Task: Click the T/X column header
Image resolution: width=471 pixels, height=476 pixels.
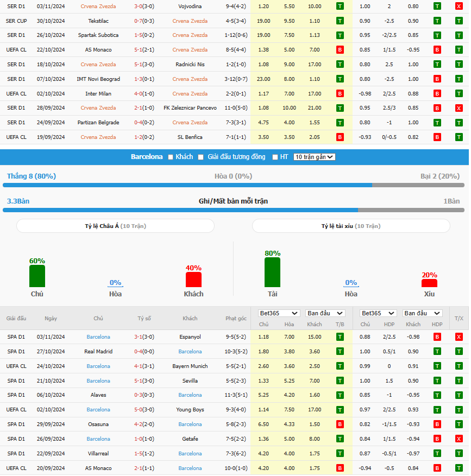Action: tap(459, 319)
